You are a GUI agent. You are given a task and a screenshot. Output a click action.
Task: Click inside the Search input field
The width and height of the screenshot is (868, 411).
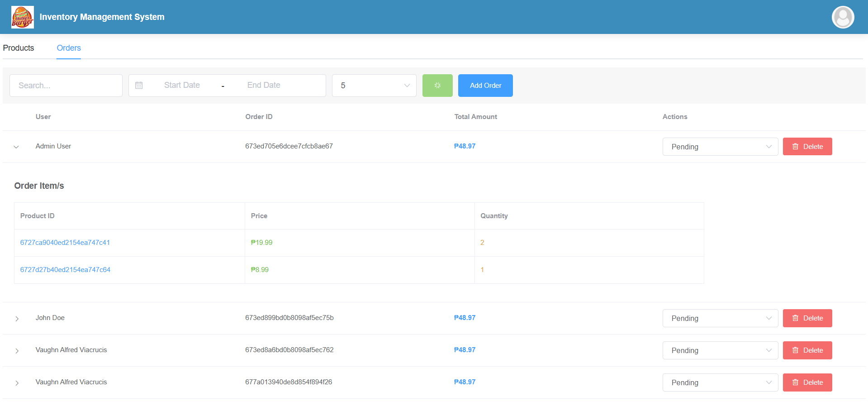point(66,85)
